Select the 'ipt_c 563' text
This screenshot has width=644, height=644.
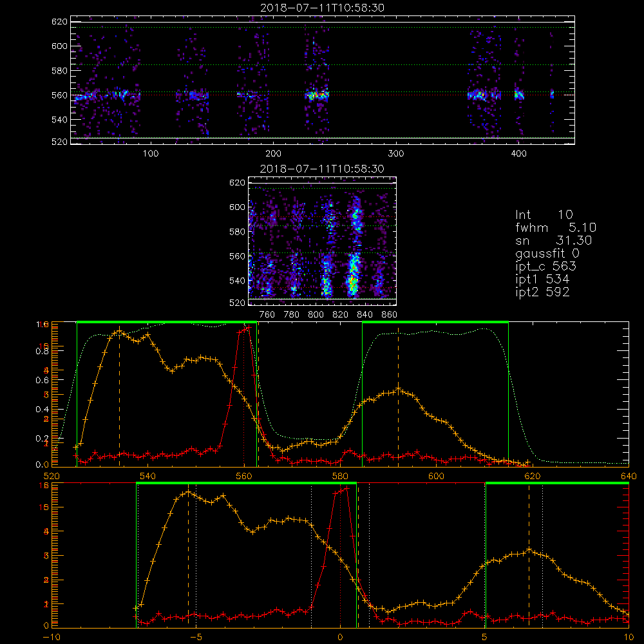546,267
